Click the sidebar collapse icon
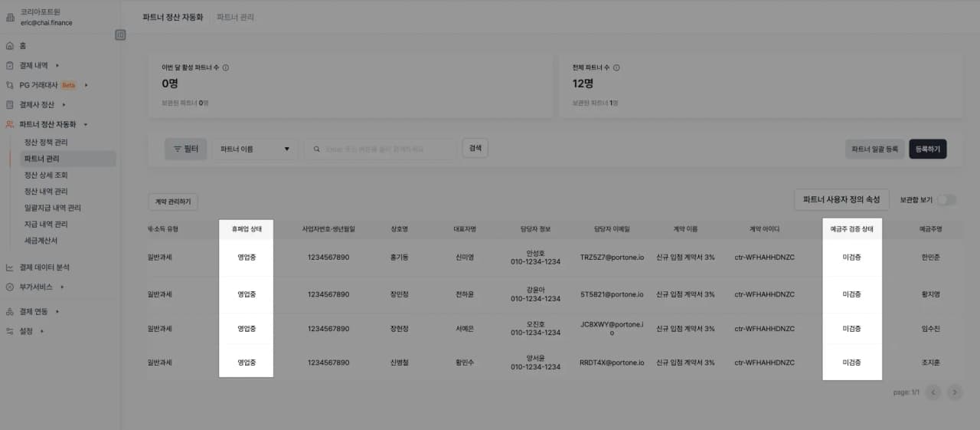 click(x=120, y=34)
